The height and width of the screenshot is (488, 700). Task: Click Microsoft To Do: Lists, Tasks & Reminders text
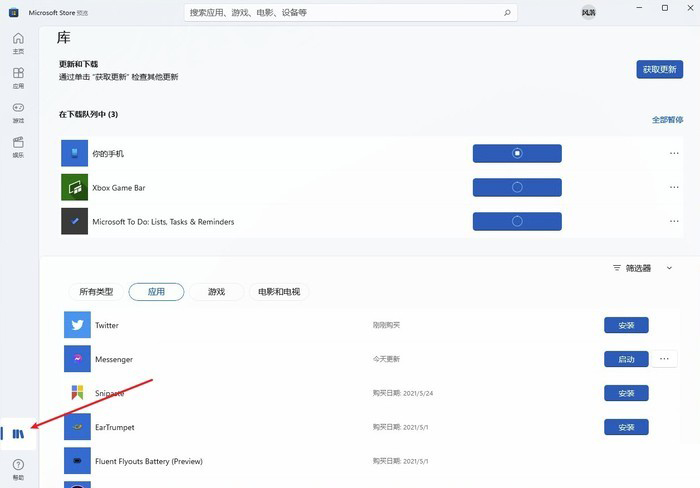click(163, 222)
